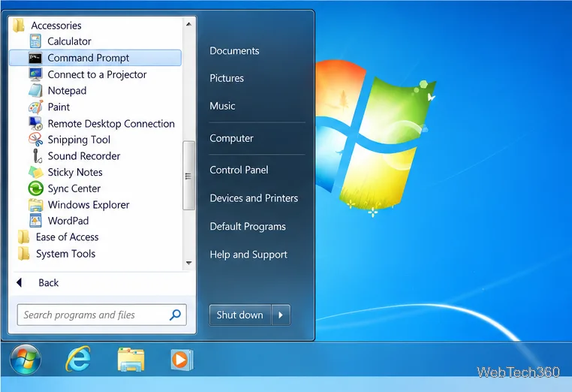Open Devices and Printers
This screenshot has height=392, width=572.
pyautogui.click(x=254, y=198)
